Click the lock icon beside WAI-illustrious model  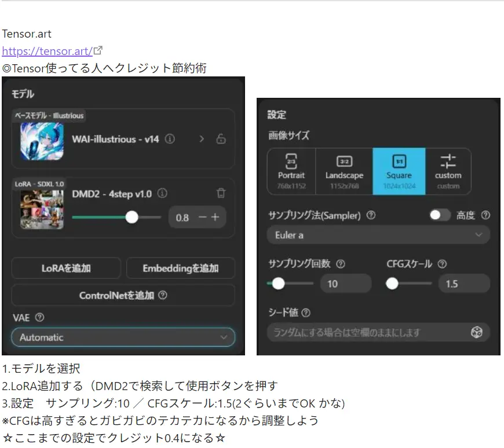221,139
